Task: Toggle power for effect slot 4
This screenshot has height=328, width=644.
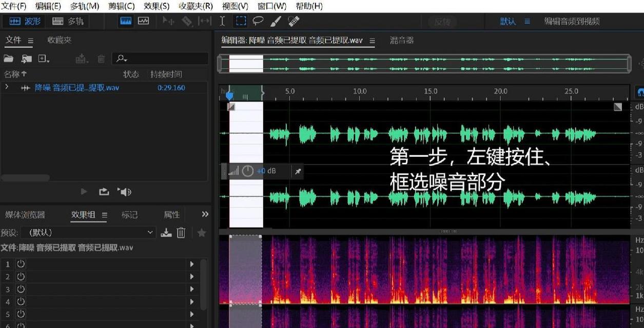Action: click(x=21, y=301)
